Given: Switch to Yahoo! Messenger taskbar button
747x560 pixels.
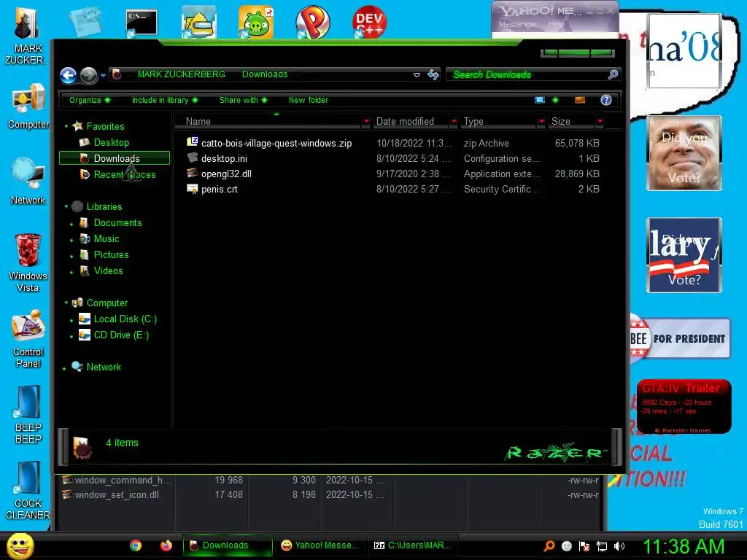Looking at the screenshot, I should [320, 545].
